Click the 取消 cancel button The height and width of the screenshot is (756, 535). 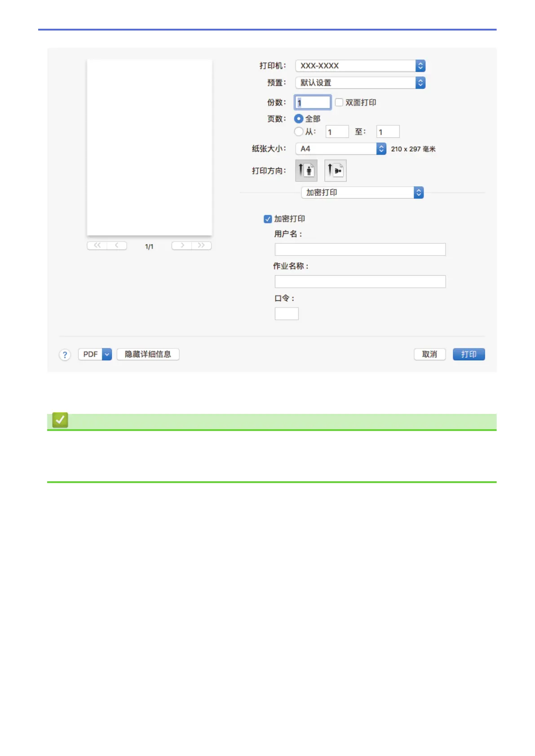tap(429, 354)
